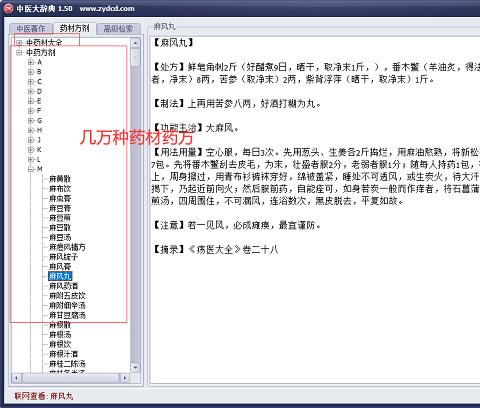This screenshot has height=408, width=480.
Task: Expand the letter G group
Action: (x=31, y=121)
